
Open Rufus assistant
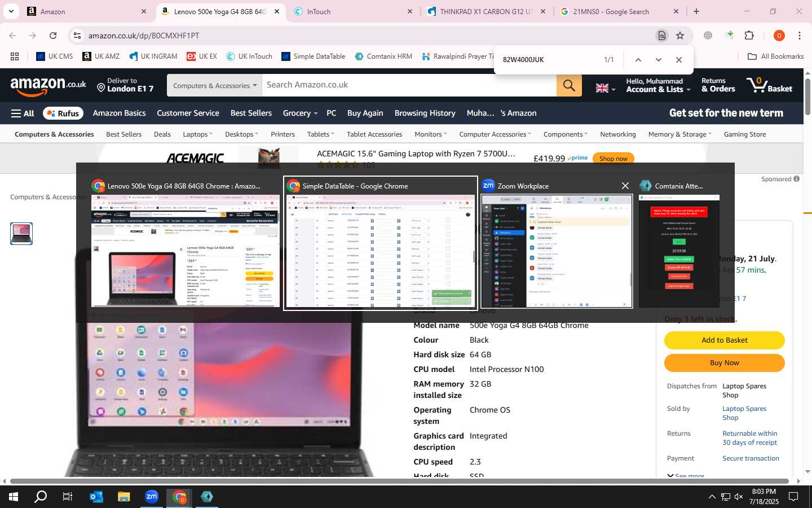coord(63,113)
